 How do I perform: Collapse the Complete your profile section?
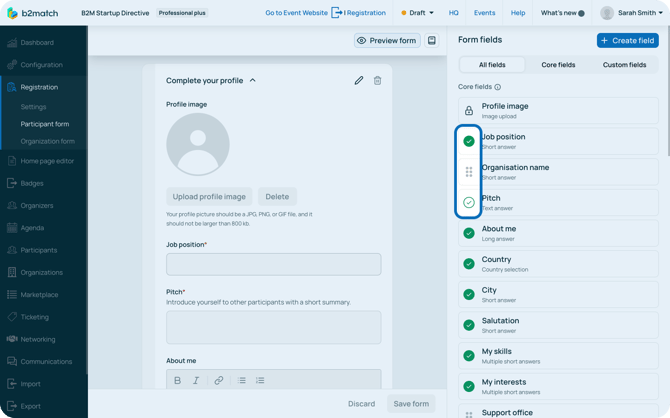(x=253, y=80)
